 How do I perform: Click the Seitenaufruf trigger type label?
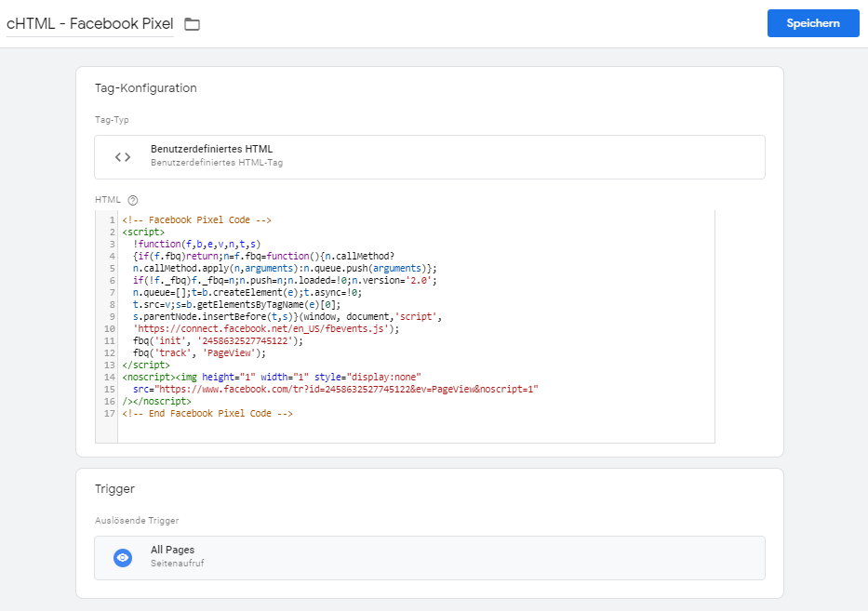click(x=177, y=563)
